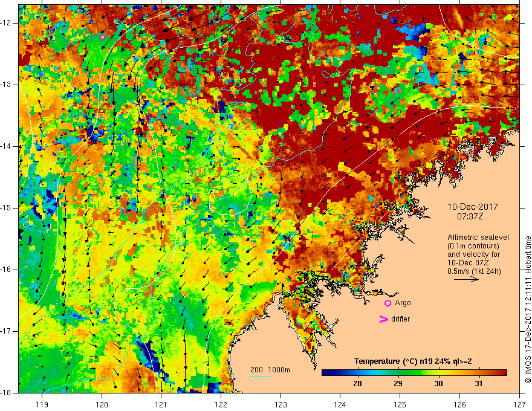Click latitude label -16
532x411 pixels.
tap(6, 270)
